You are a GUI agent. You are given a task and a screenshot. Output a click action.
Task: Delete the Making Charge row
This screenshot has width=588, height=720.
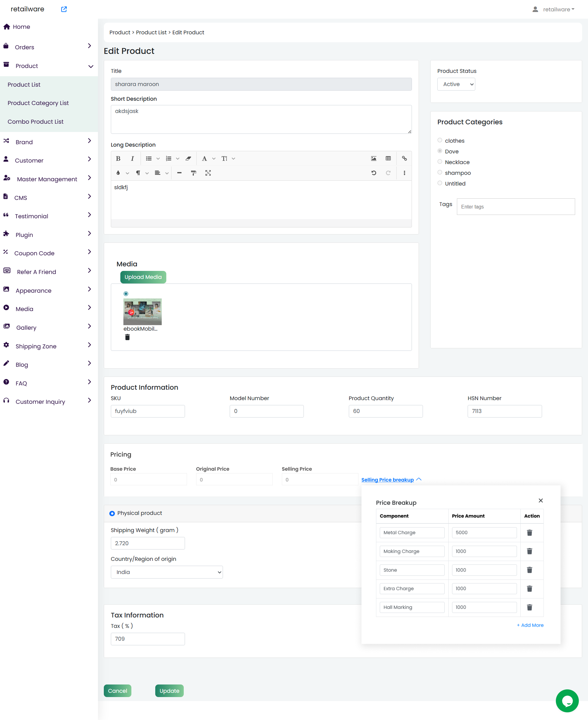[x=530, y=551]
